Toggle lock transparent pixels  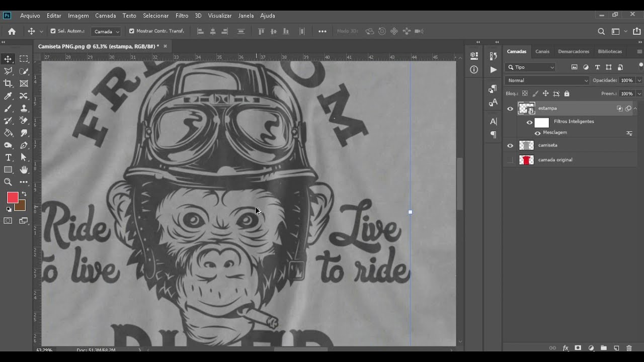525,94
